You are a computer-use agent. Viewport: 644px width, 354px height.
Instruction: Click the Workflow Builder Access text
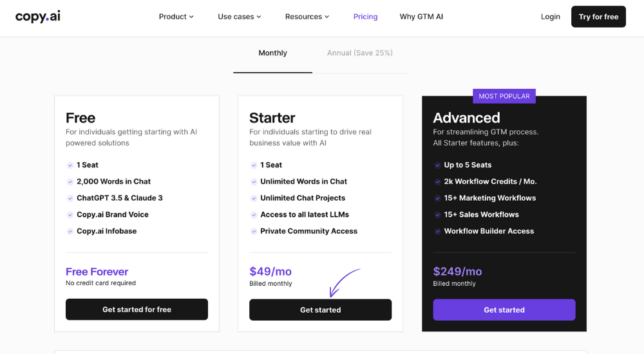(489, 231)
